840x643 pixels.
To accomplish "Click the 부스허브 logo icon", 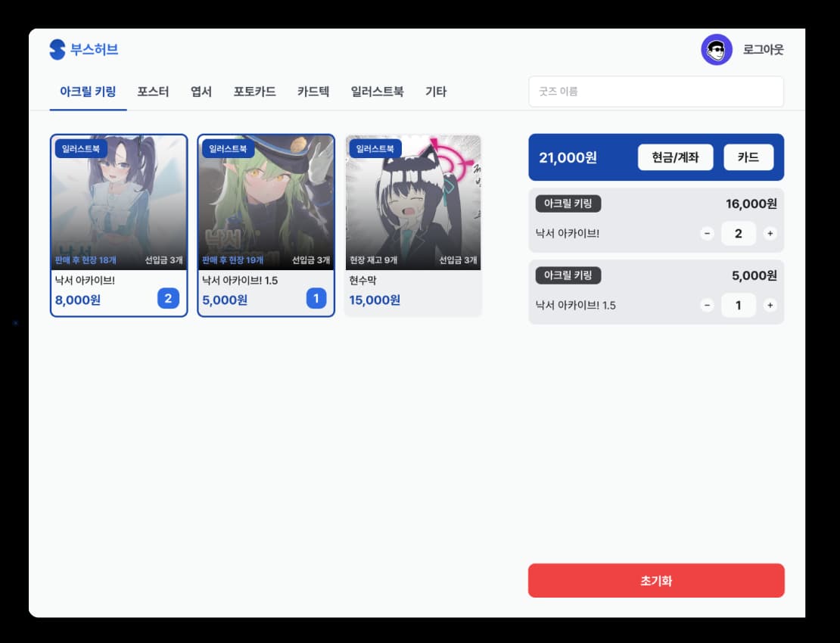I will click(58, 50).
